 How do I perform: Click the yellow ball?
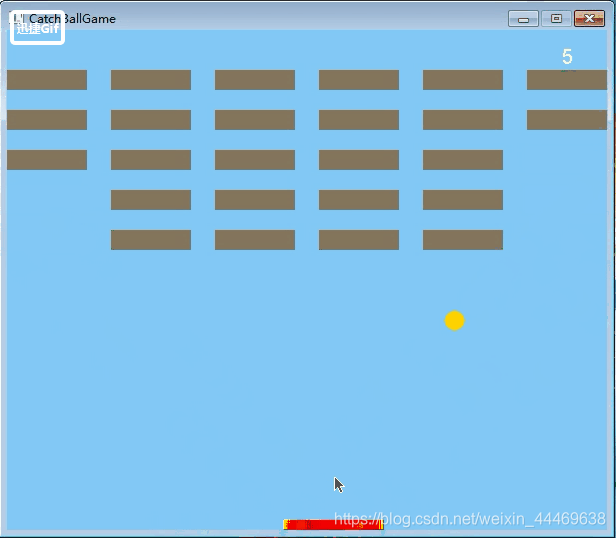point(455,320)
